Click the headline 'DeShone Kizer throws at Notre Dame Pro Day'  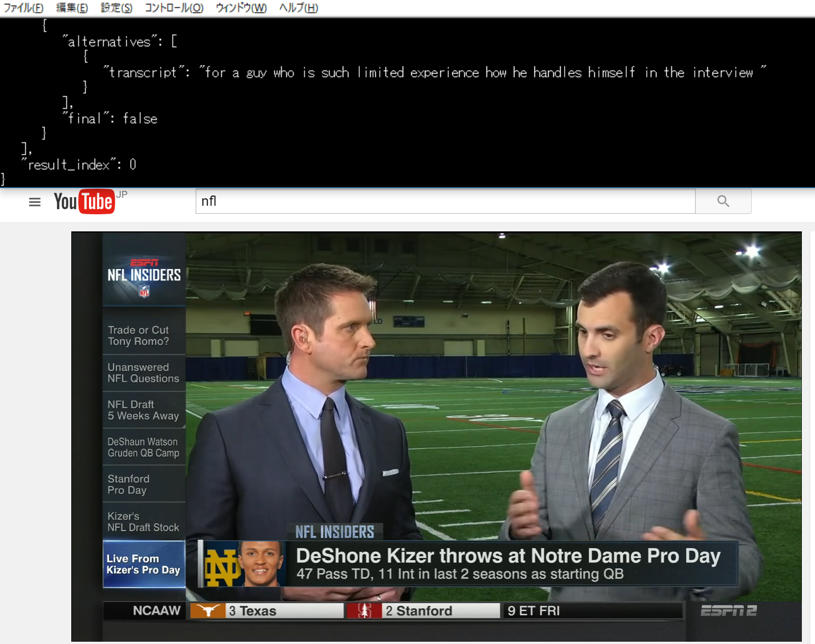[x=508, y=556]
